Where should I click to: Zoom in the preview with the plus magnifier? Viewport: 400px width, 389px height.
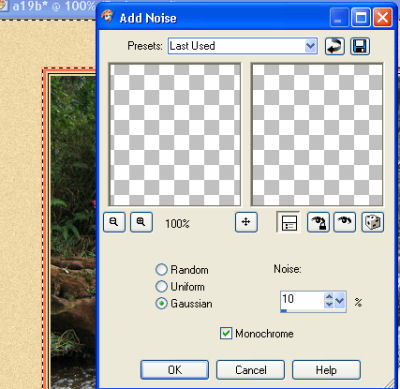click(141, 222)
